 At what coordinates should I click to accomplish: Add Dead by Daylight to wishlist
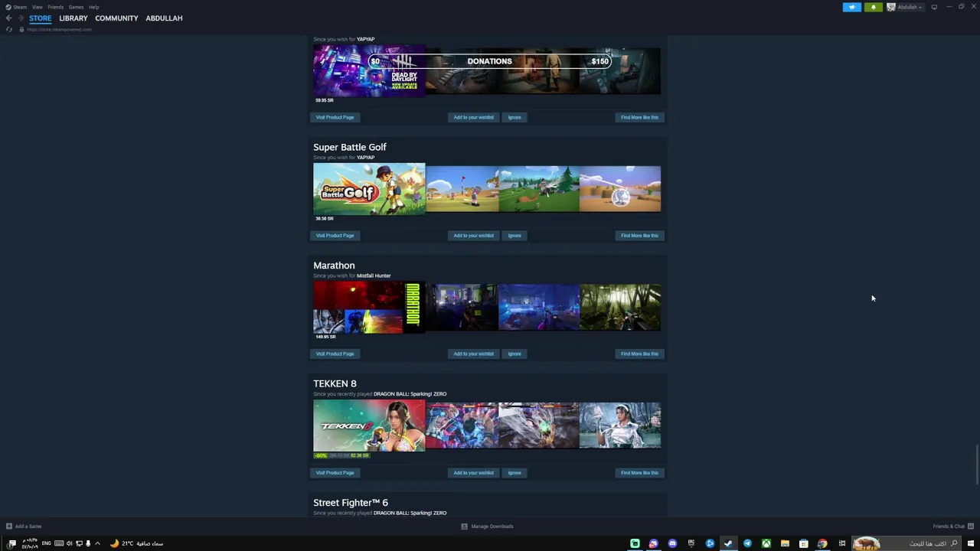click(473, 117)
